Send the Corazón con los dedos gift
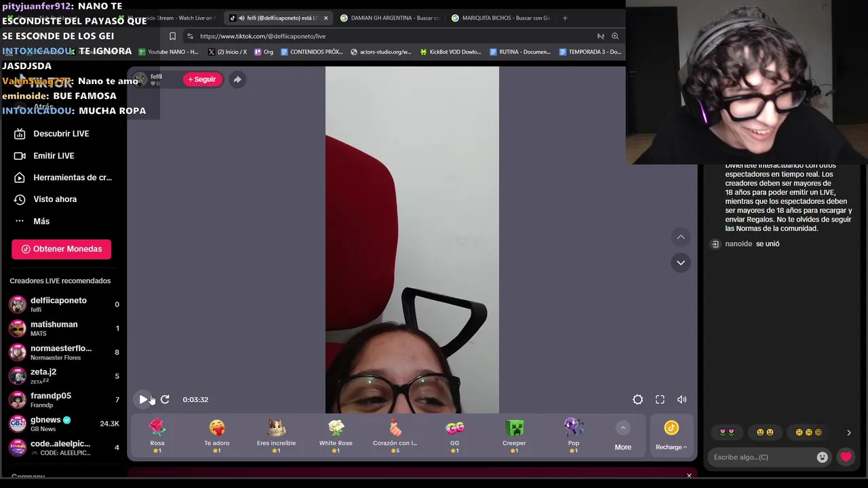The width and height of the screenshot is (868, 488). (x=395, y=436)
